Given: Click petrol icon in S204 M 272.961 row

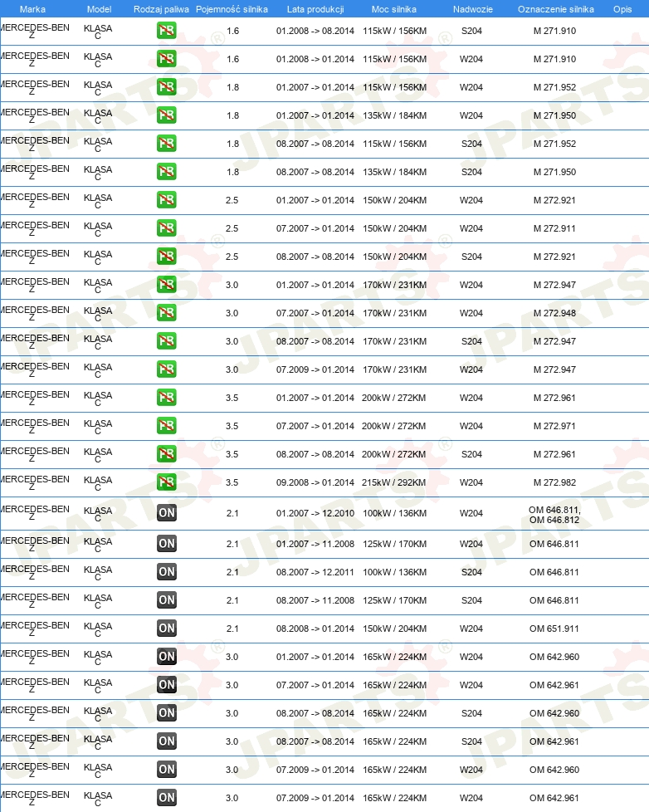Looking at the screenshot, I should tap(167, 454).
